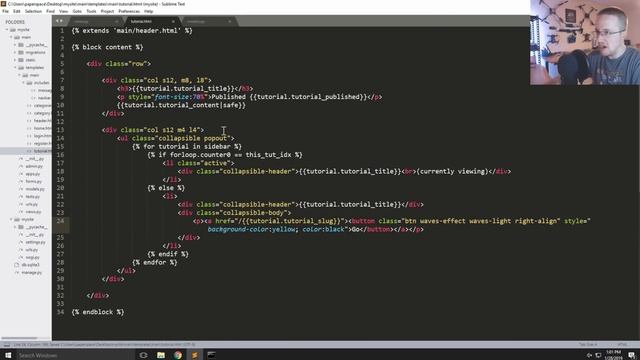This screenshot has height=360, width=640.
Task: Click the (currently viewing) text
Action: [x=451, y=171]
